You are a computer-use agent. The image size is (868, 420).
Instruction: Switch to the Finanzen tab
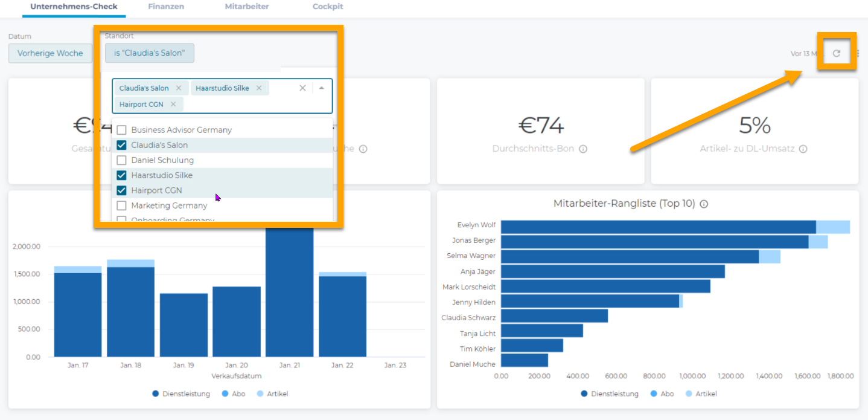[x=166, y=7]
